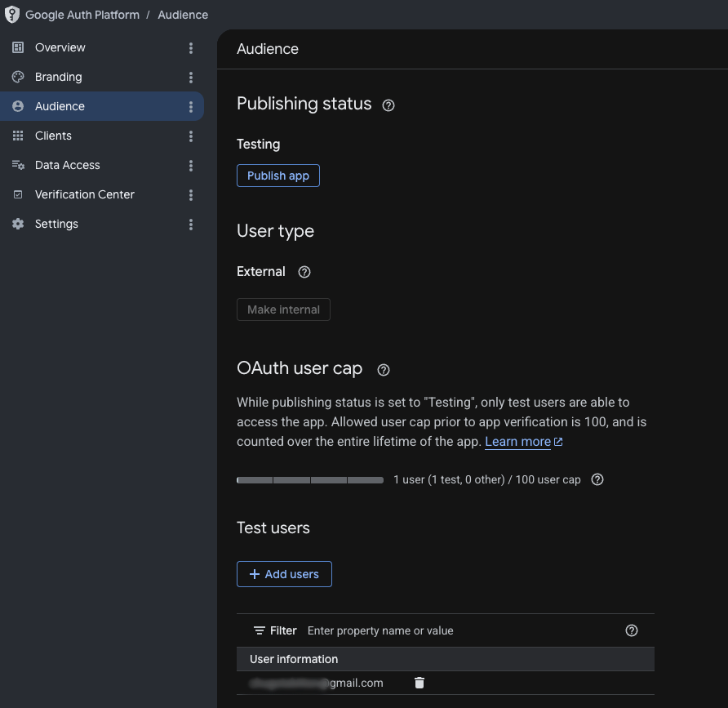Screen dimensions: 728x708
Task: Click the Verification Center checkbox icon
Action: 18,194
